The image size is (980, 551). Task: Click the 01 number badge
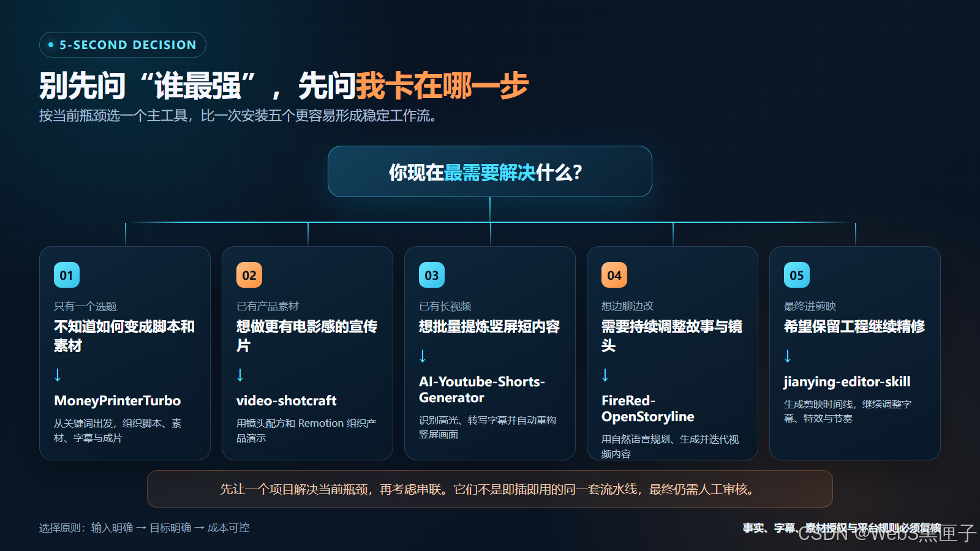67,275
